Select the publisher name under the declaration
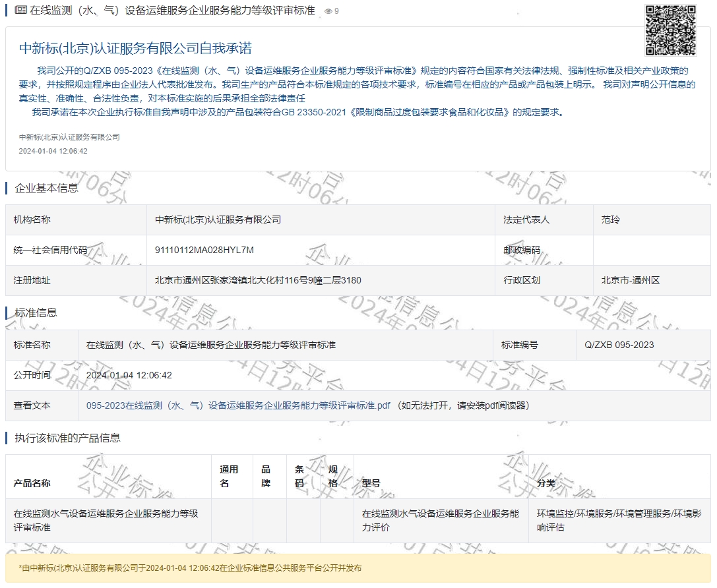Image resolution: width=717 pixels, height=588 pixels. tap(69, 137)
